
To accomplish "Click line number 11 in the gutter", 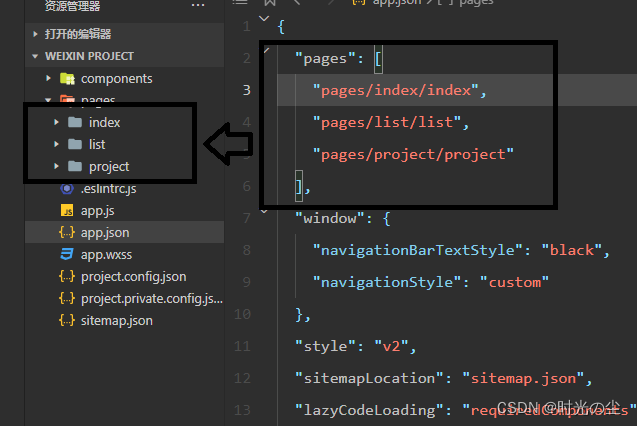I will click(242, 346).
